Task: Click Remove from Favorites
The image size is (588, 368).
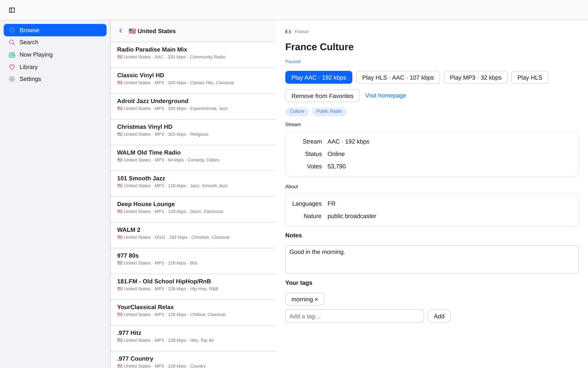Action: [322, 96]
